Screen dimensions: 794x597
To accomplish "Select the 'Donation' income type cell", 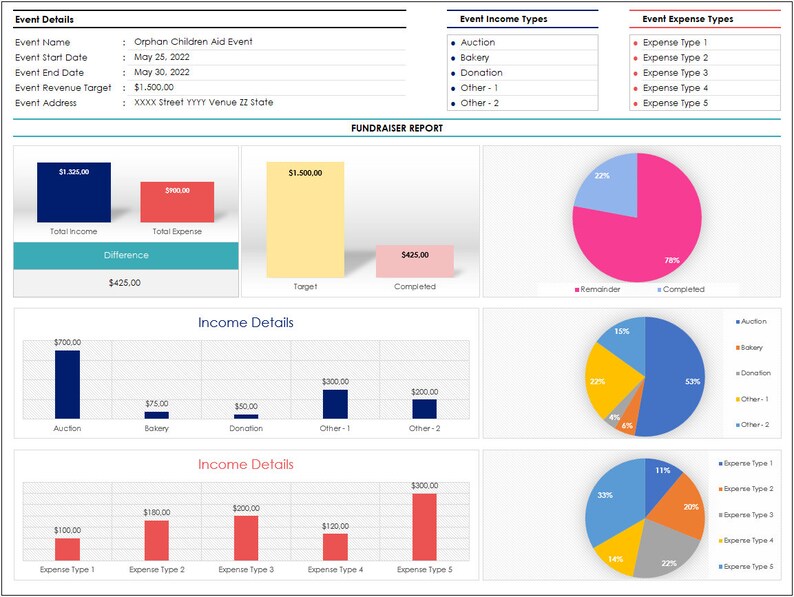I will pos(523,73).
